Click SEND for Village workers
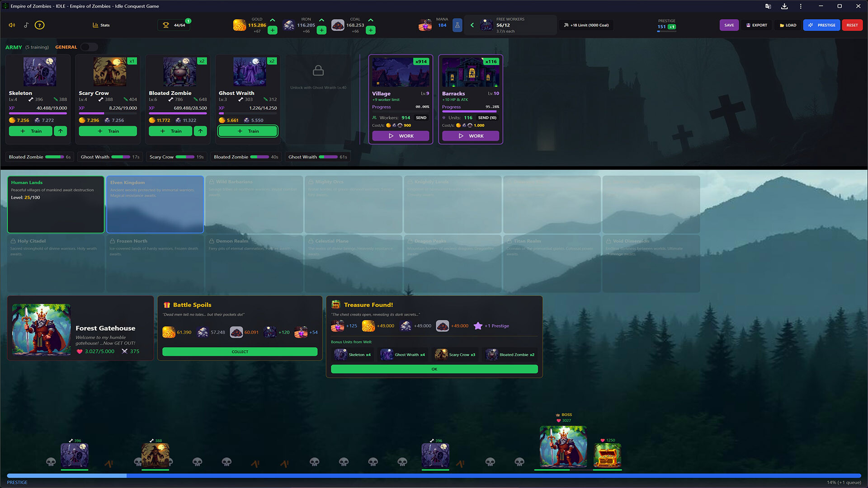Image resolution: width=868 pixels, height=488 pixels. click(421, 117)
